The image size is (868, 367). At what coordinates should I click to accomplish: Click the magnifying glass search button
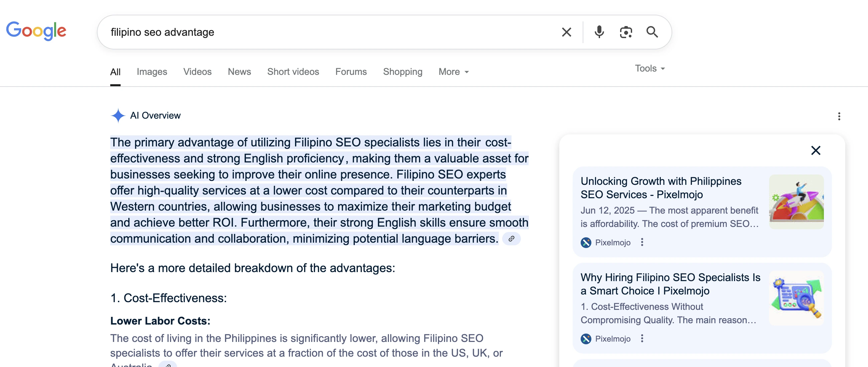pyautogui.click(x=652, y=32)
